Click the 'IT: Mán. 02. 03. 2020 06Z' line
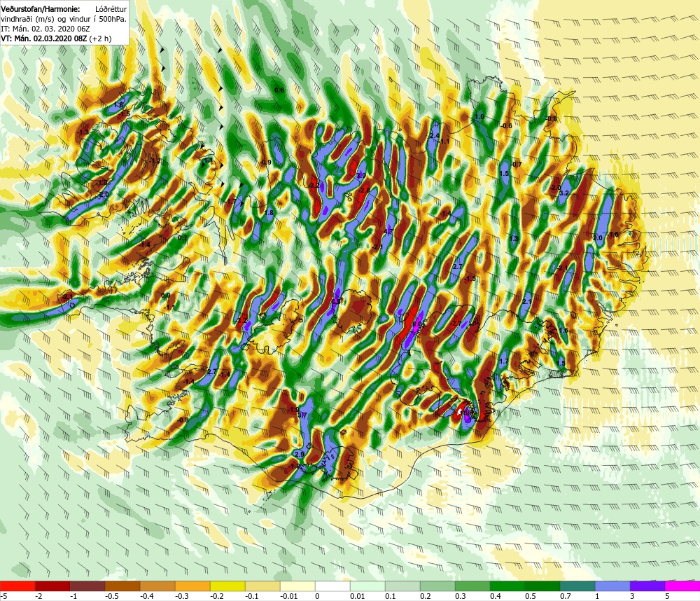The height and width of the screenshot is (601, 700). (x=45, y=29)
